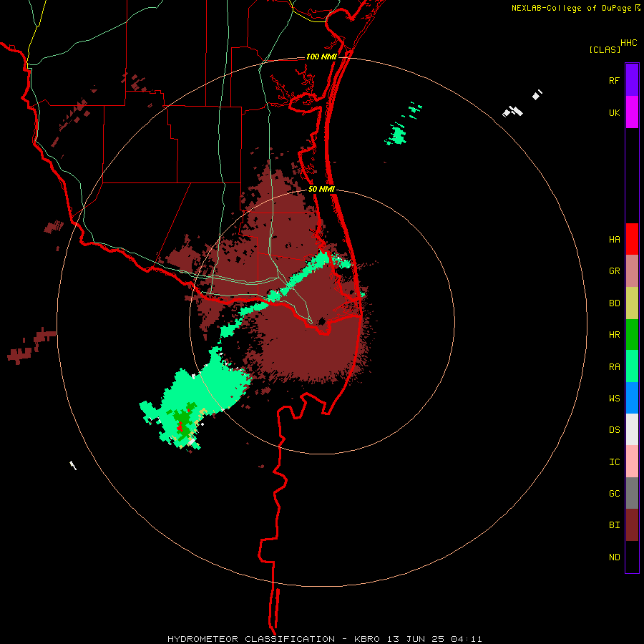
Task: Click the UK legend label
Action: coord(614,113)
